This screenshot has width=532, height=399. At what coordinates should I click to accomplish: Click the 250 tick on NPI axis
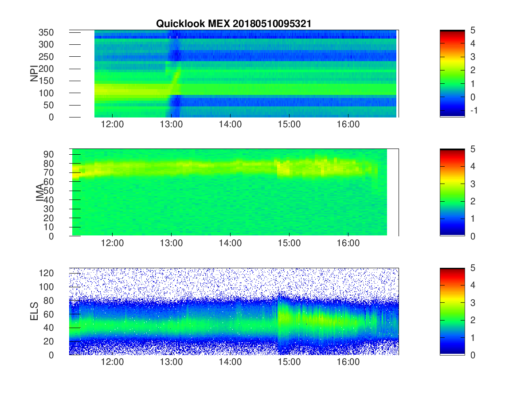(x=47, y=56)
